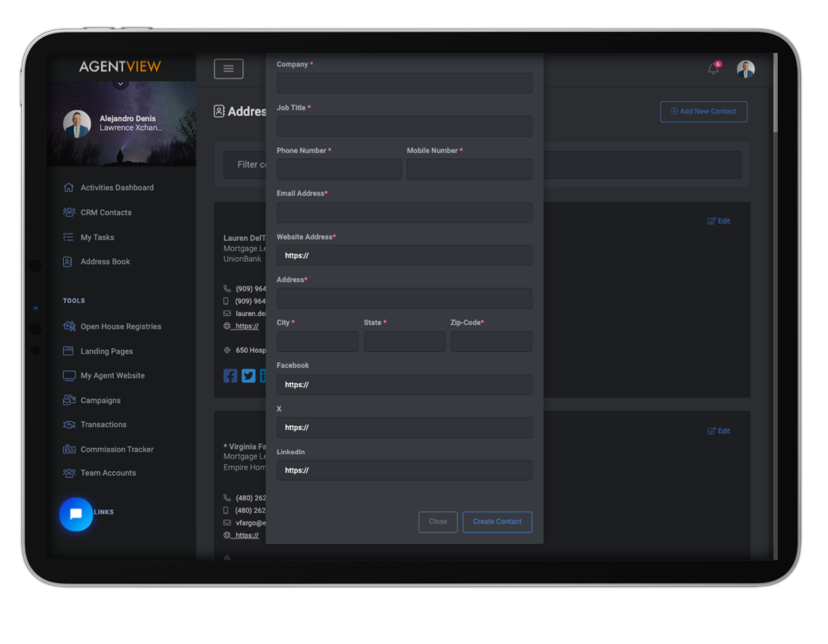Click inside the Company input field
The image size is (828, 644).
(404, 83)
